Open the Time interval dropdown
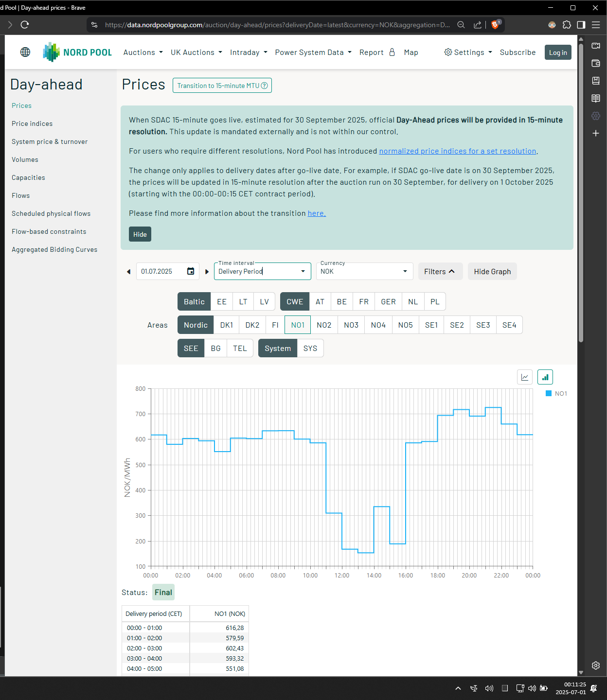 click(263, 271)
